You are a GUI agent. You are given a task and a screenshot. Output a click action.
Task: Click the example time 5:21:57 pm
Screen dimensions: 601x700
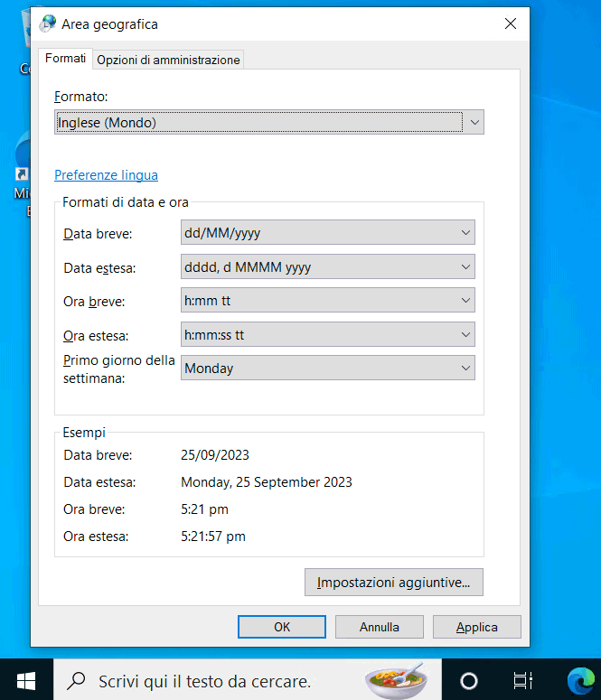(x=213, y=537)
